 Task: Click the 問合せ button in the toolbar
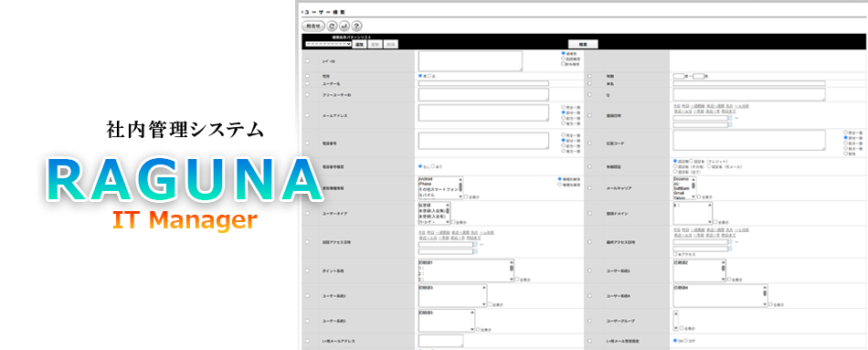(313, 26)
